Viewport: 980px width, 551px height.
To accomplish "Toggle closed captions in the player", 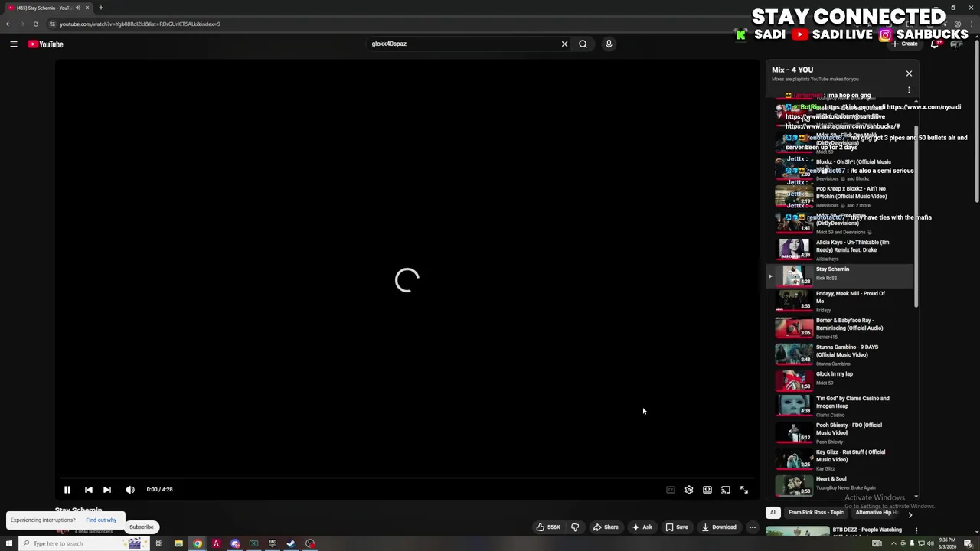I will click(671, 490).
